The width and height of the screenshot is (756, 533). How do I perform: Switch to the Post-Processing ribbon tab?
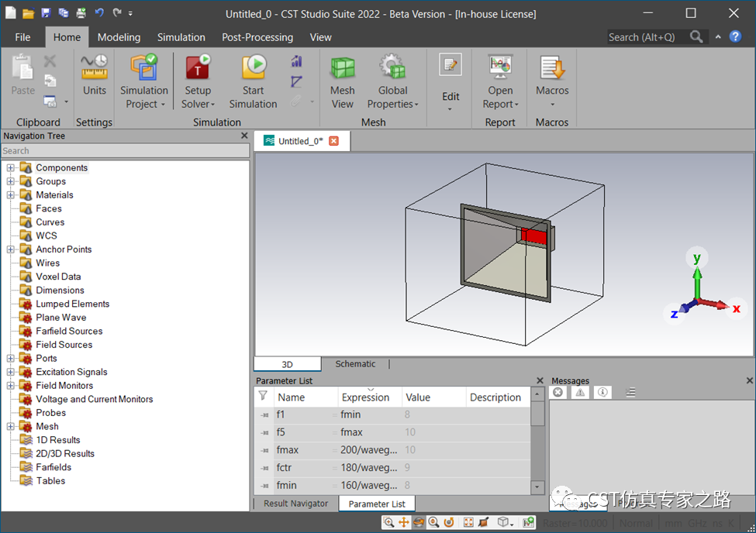point(257,37)
